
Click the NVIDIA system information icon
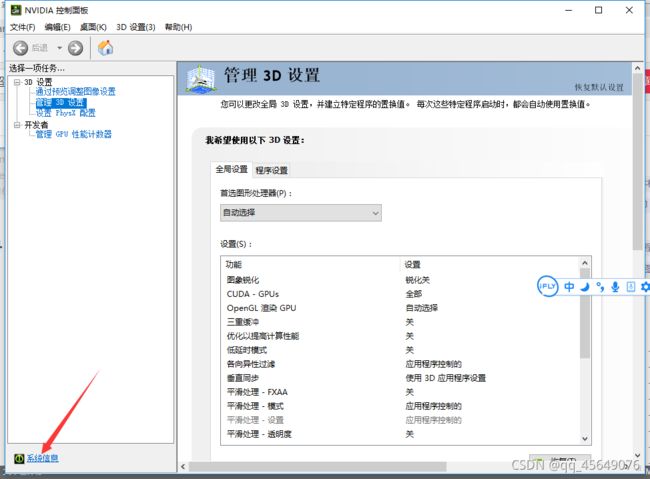[x=19, y=458]
